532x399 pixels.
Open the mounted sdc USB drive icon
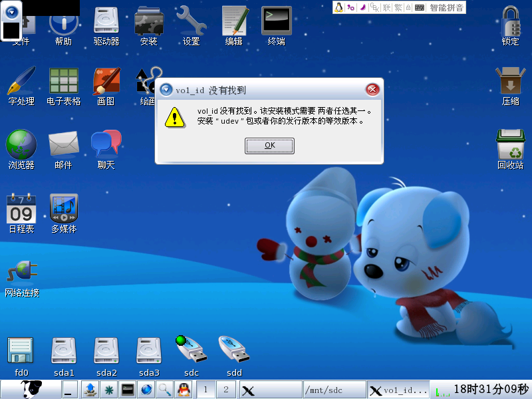tap(192, 356)
